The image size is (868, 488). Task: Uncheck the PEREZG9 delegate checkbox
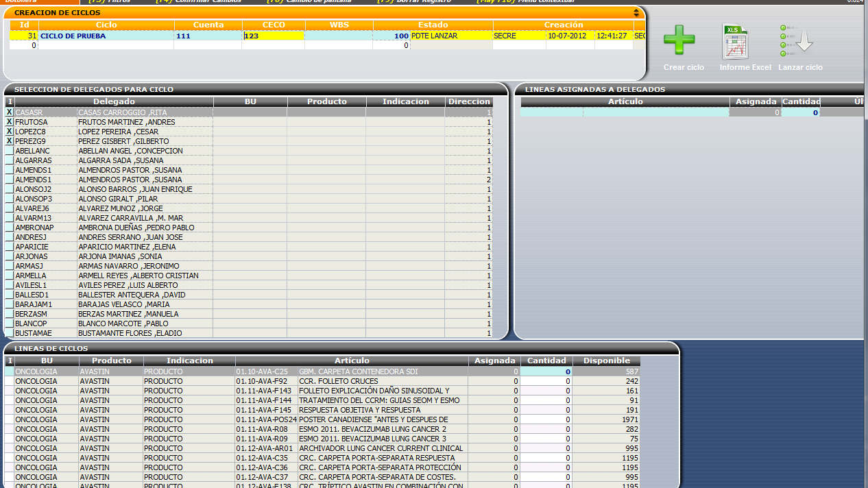pos(10,141)
